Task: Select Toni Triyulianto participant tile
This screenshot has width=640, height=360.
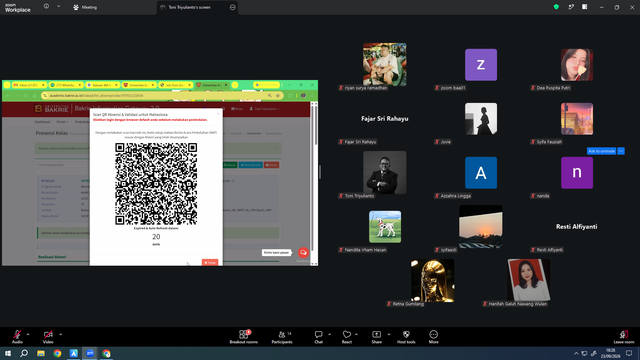Action: coord(384,173)
